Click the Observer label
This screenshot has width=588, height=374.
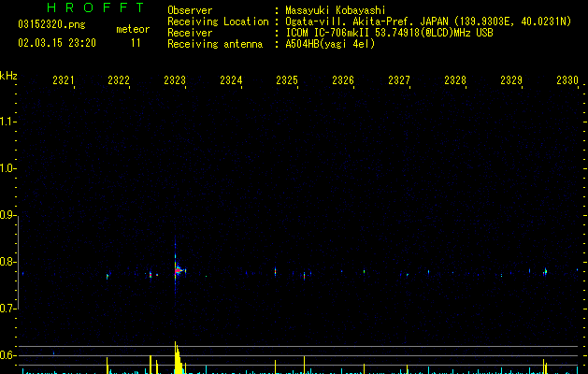[x=190, y=10]
